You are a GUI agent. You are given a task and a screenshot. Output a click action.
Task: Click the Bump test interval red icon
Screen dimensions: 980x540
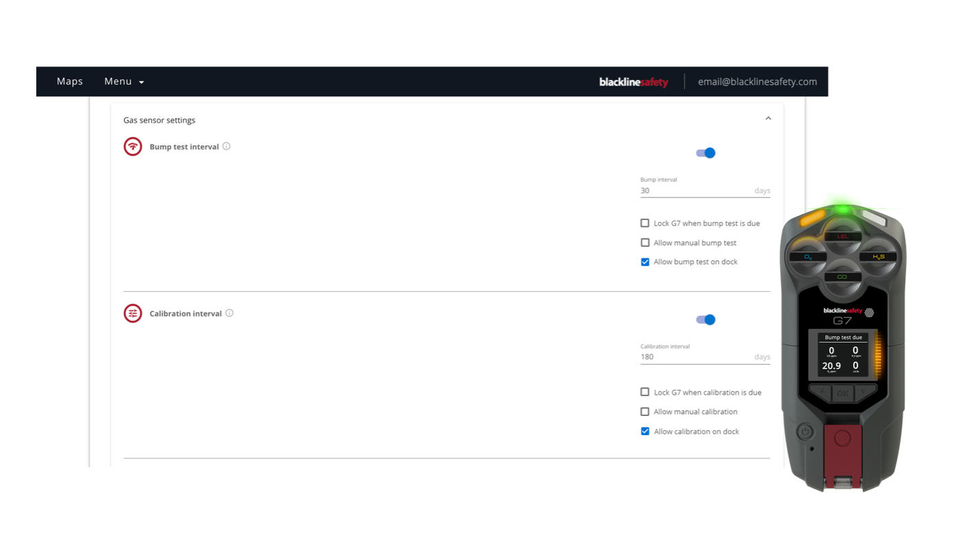132,147
